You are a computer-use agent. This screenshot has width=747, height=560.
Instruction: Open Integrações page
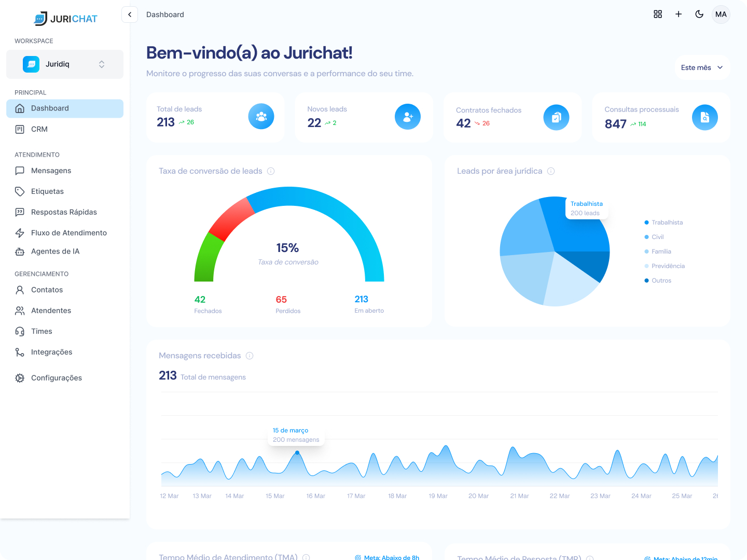tap(65, 352)
